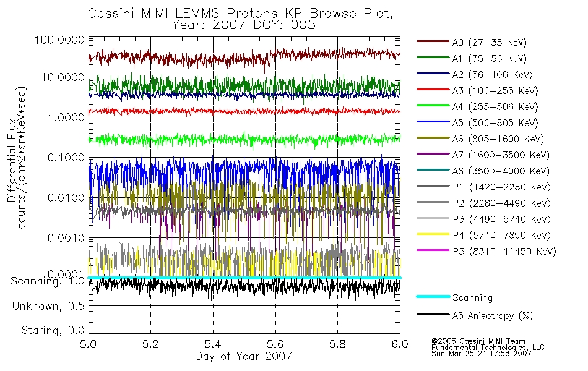588x371 pixels.
Task: Click the Scanning, 1.0 axis label
Action: [x=48, y=281]
